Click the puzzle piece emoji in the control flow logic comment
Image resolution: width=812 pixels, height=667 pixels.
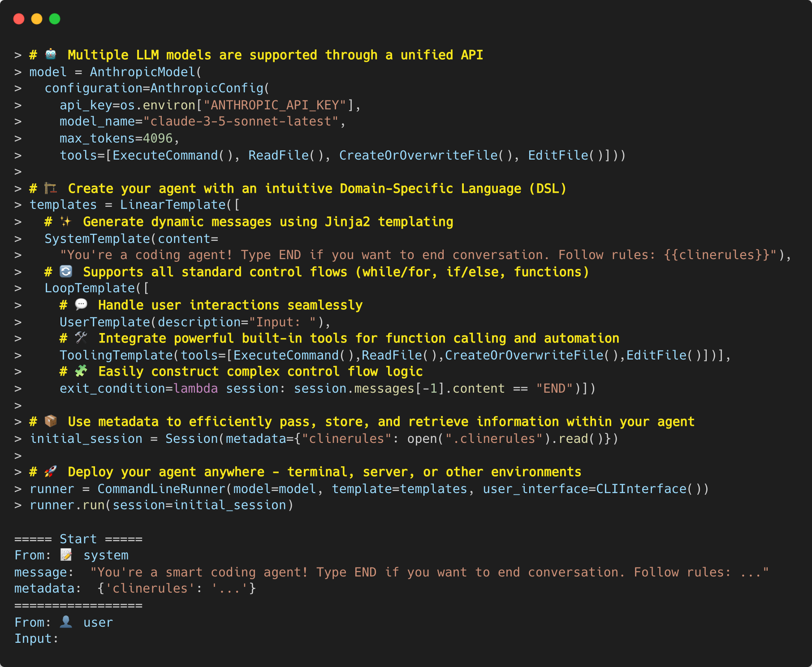(x=81, y=371)
